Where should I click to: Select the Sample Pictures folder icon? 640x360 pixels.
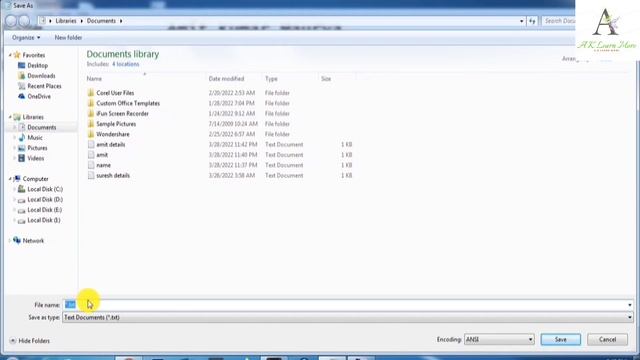[x=91, y=124]
